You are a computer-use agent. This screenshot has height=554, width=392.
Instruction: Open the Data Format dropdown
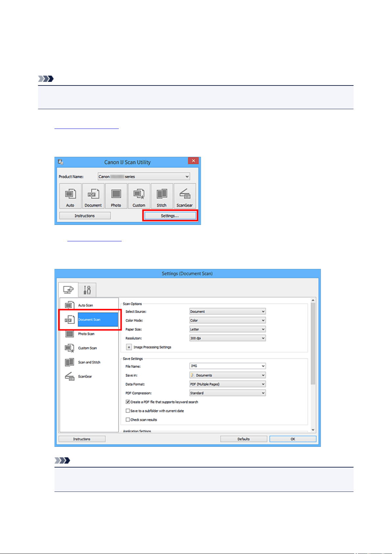pos(228,384)
